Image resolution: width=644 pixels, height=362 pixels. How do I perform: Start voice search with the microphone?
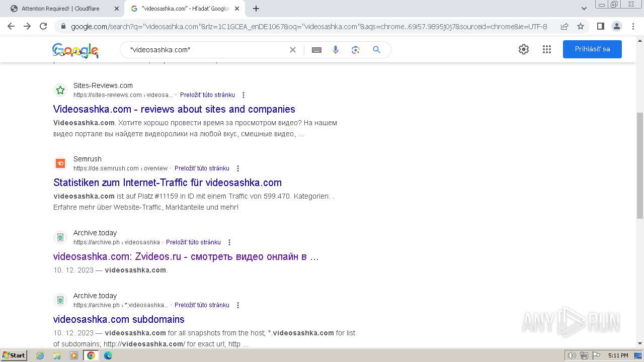pyautogui.click(x=336, y=50)
